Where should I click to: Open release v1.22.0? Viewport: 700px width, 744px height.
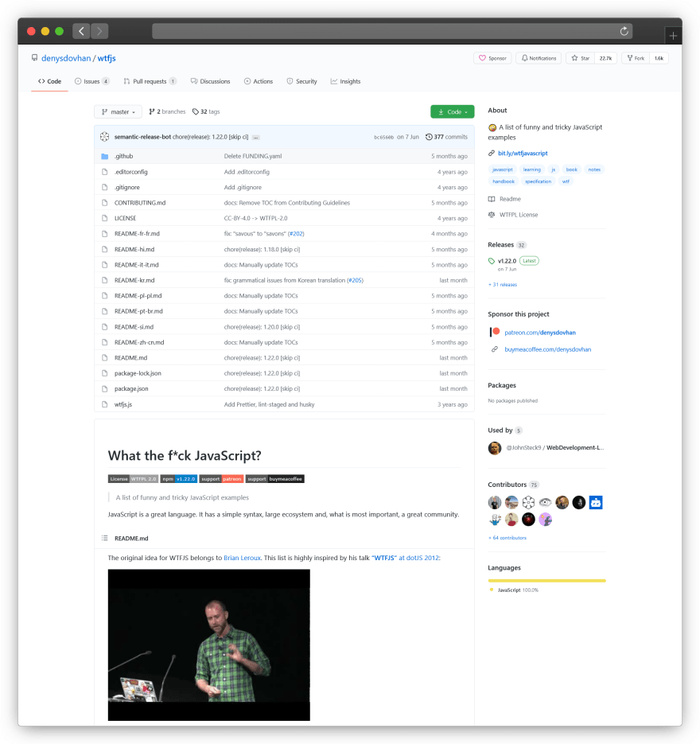pyautogui.click(x=507, y=261)
